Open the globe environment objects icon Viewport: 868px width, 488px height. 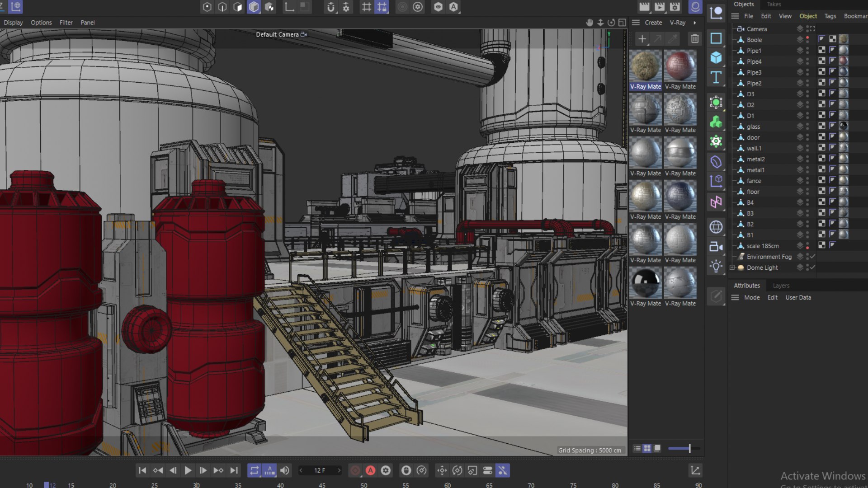[716, 227]
